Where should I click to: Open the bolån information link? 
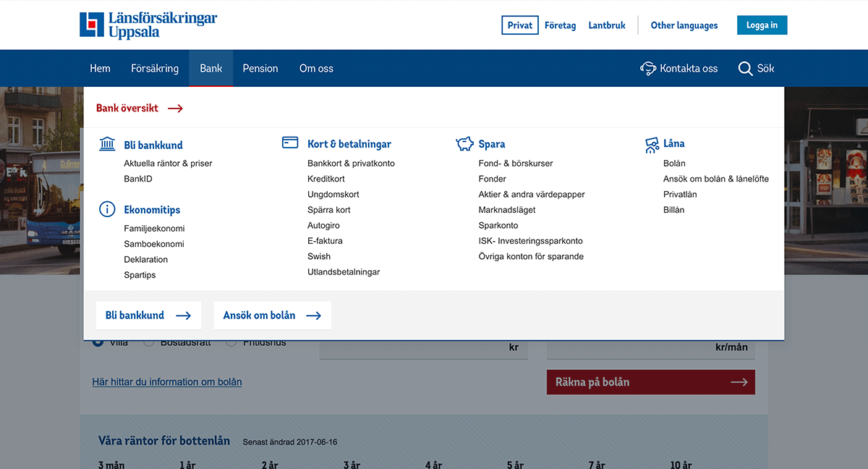coord(166,381)
